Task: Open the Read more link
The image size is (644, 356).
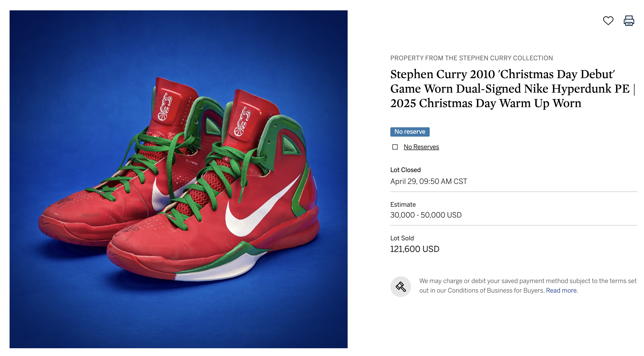Action: click(x=562, y=291)
